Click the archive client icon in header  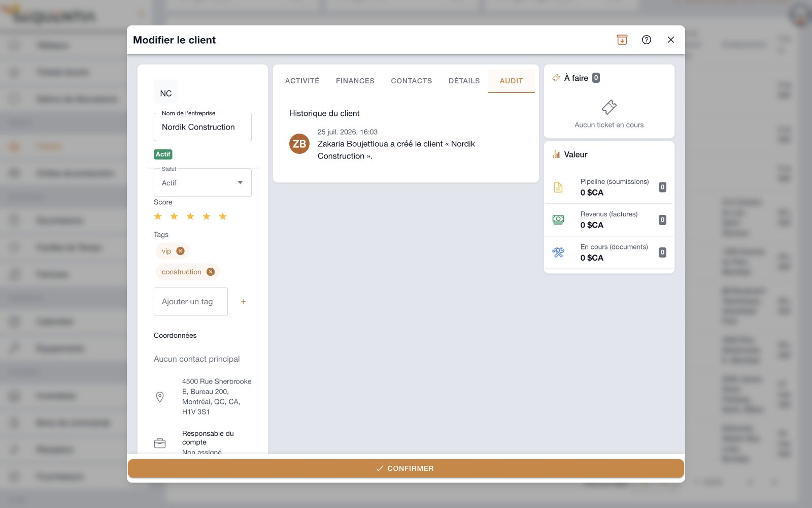click(622, 40)
